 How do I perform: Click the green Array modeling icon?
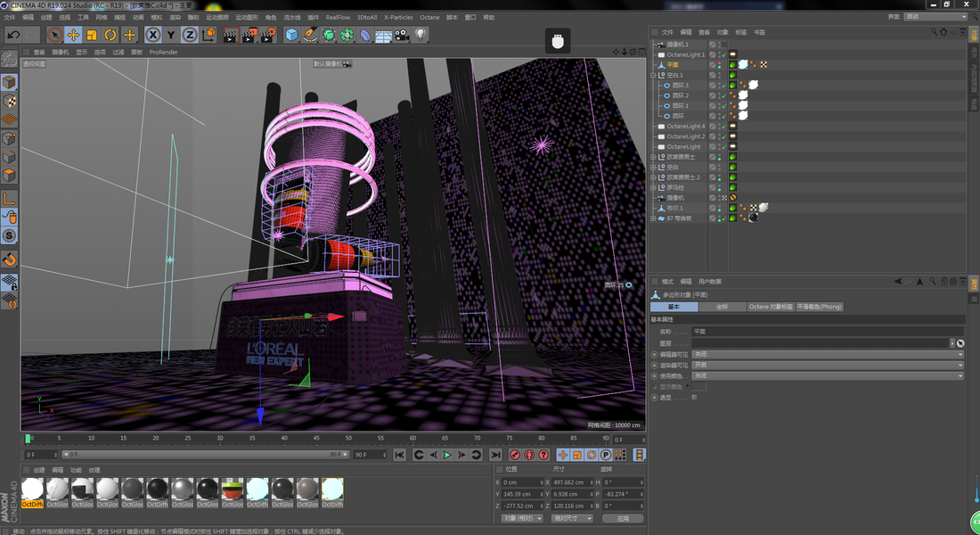tap(347, 35)
